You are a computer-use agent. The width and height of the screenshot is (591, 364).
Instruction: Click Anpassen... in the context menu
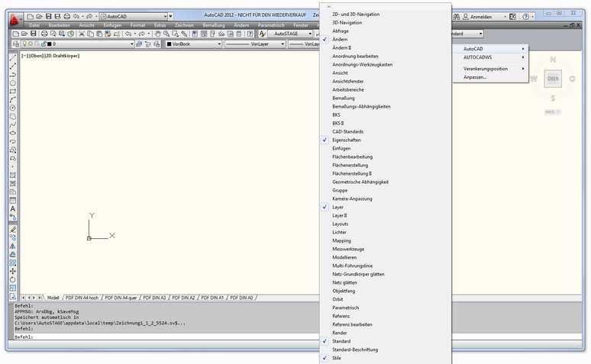click(x=475, y=77)
